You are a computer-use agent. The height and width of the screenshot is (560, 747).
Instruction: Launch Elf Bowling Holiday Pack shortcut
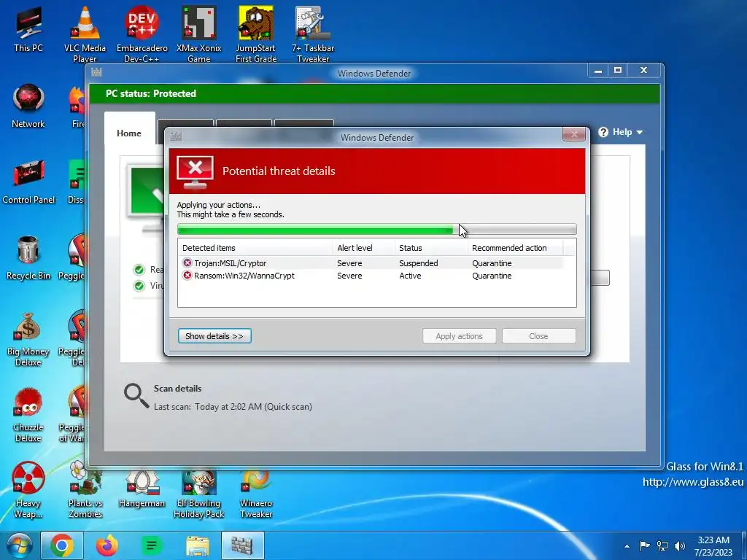point(198,494)
